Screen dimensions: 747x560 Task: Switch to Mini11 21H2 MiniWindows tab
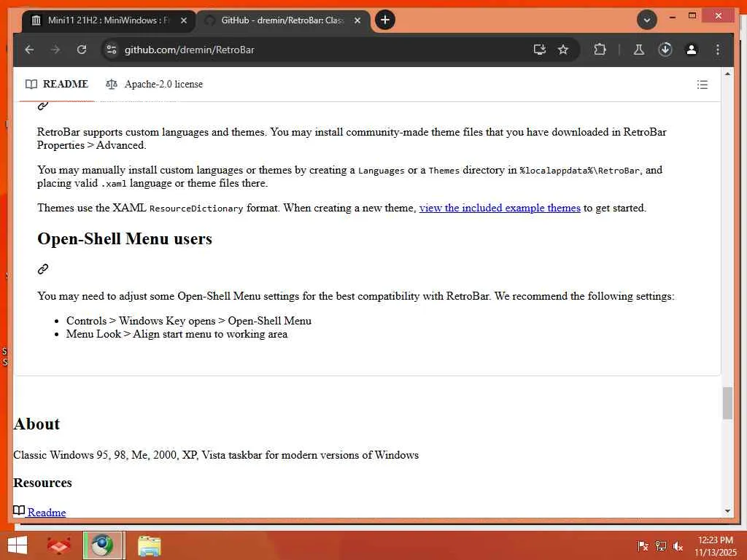108,20
